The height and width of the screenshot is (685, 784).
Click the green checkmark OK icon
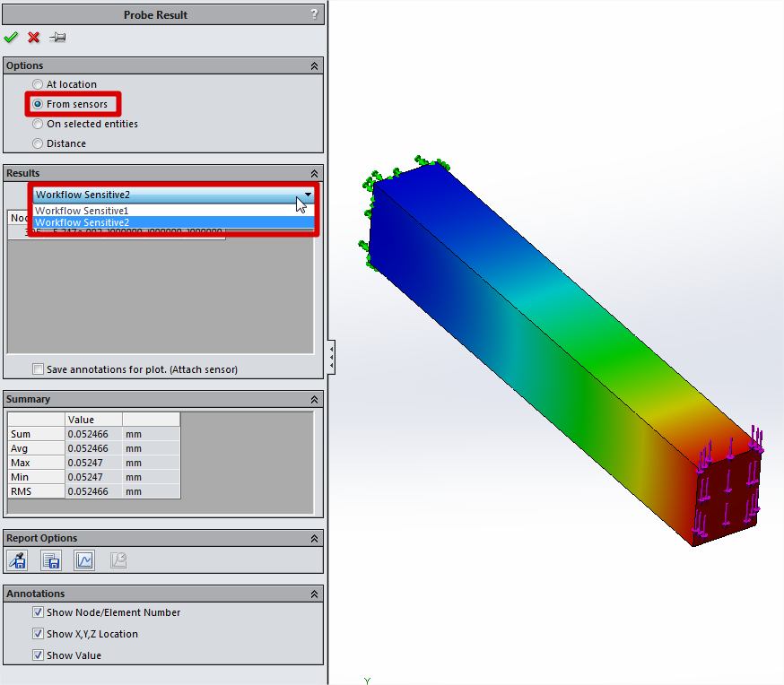pos(11,38)
